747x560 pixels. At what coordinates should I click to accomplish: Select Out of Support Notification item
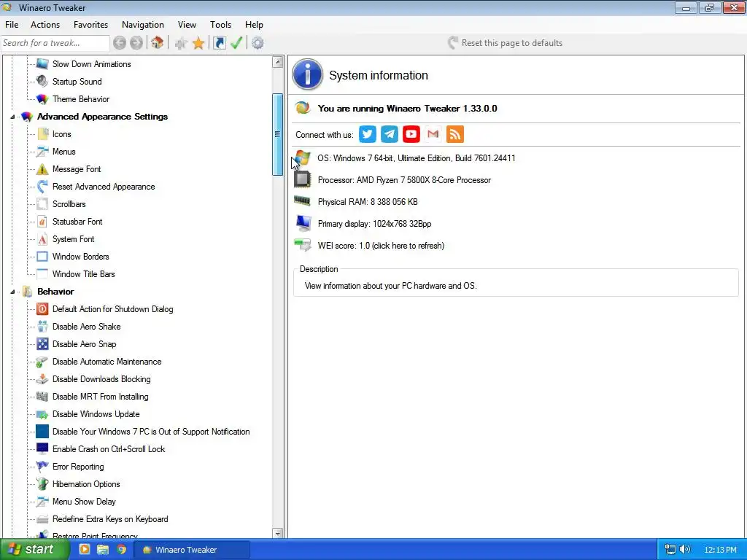point(151,432)
